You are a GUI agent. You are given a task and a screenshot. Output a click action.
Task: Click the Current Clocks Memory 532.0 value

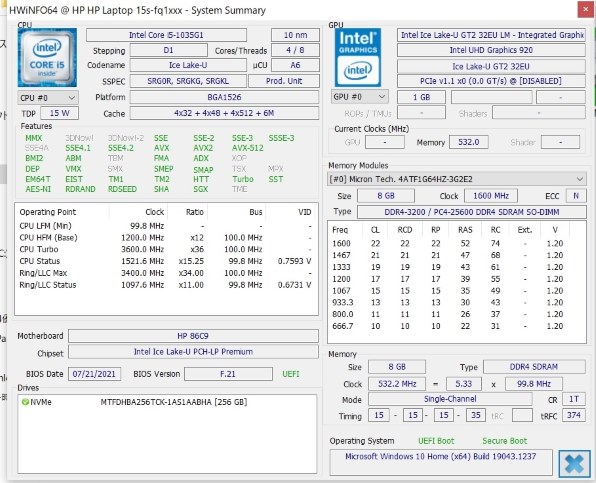click(468, 142)
